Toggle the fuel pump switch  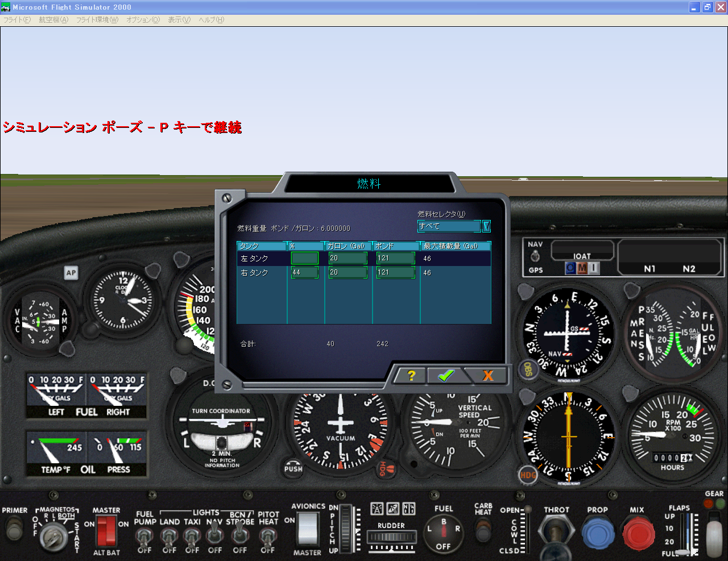144,536
